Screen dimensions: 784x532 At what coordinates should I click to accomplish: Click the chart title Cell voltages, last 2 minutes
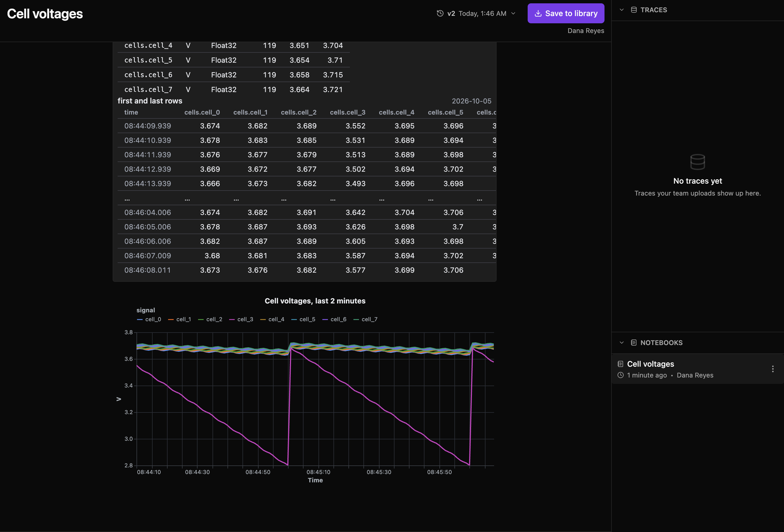(x=315, y=301)
